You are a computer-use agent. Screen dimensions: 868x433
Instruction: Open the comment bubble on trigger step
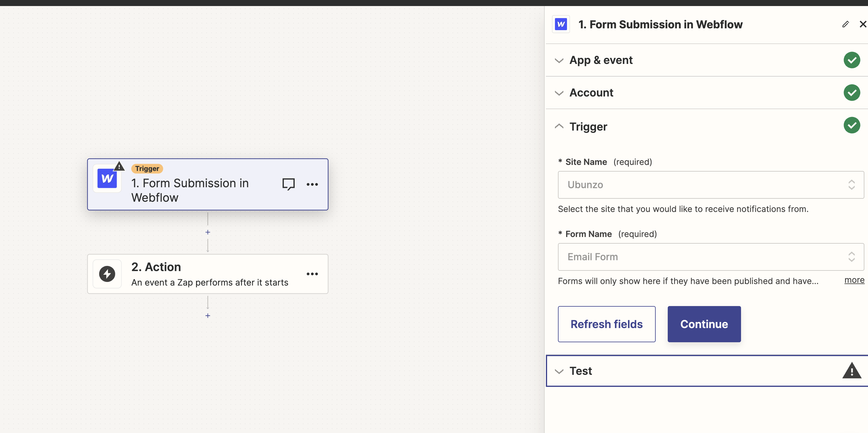coord(288,184)
